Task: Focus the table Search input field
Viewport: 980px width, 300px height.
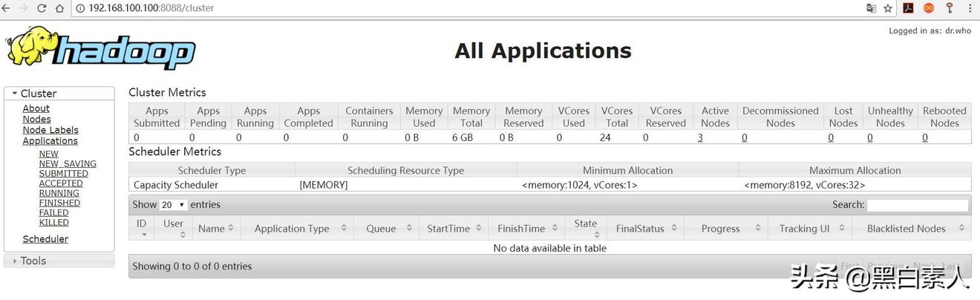Action: coord(918,205)
